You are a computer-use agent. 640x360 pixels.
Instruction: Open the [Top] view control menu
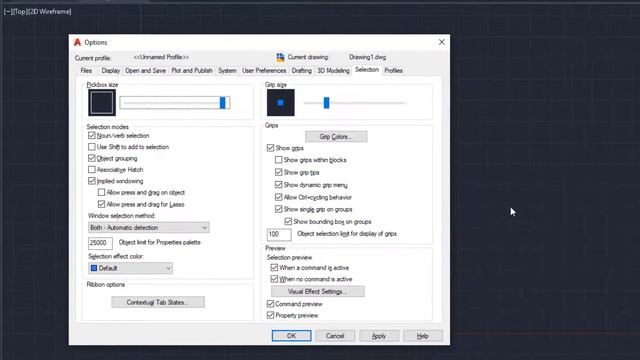point(19,11)
